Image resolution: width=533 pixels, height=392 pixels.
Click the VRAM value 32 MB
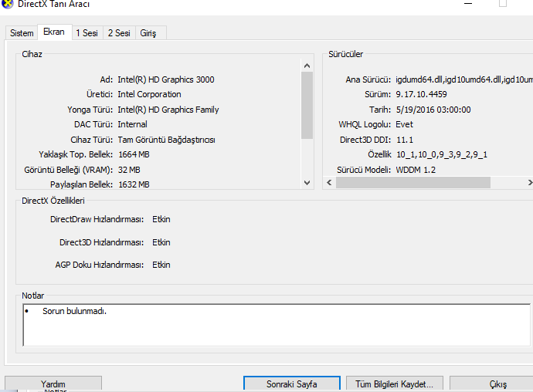pos(129,170)
